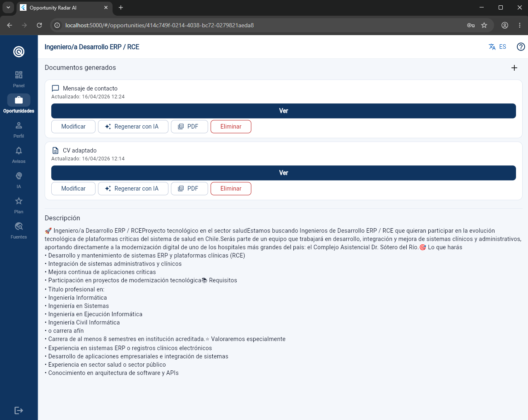
Task: Open the help question mark icon
Action: tap(521, 47)
